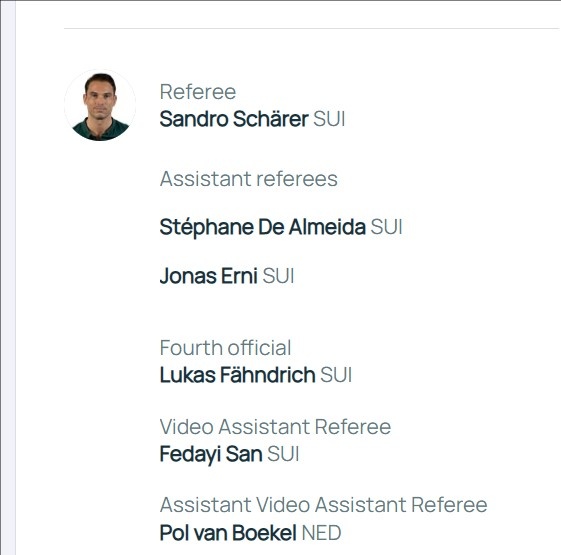Open Lukas Fähndrich's name
561x555 pixels.
(x=238, y=375)
